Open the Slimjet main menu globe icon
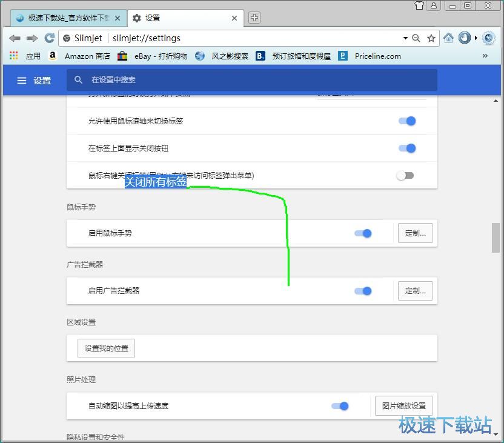The image size is (504, 443). [x=489, y=38]
